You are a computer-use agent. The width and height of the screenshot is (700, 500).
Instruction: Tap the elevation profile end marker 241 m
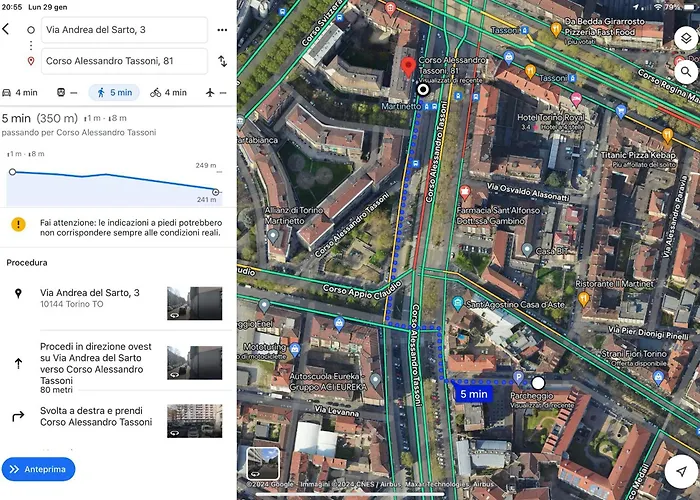pos(216,192)
